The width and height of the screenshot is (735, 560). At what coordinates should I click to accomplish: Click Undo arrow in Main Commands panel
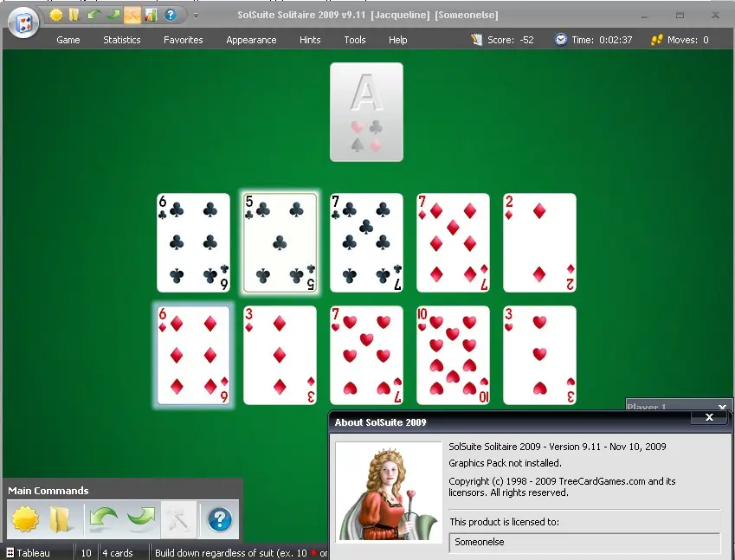(103, 519)
